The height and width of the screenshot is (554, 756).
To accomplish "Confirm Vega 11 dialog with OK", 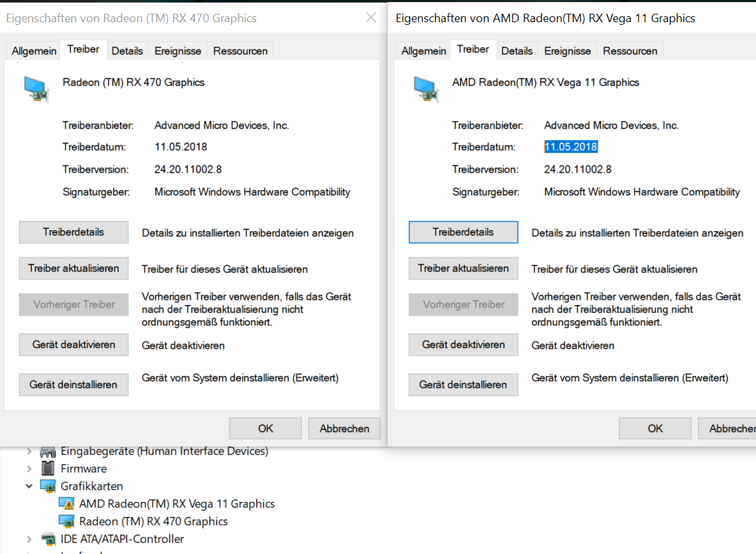I will click(655, 428).
